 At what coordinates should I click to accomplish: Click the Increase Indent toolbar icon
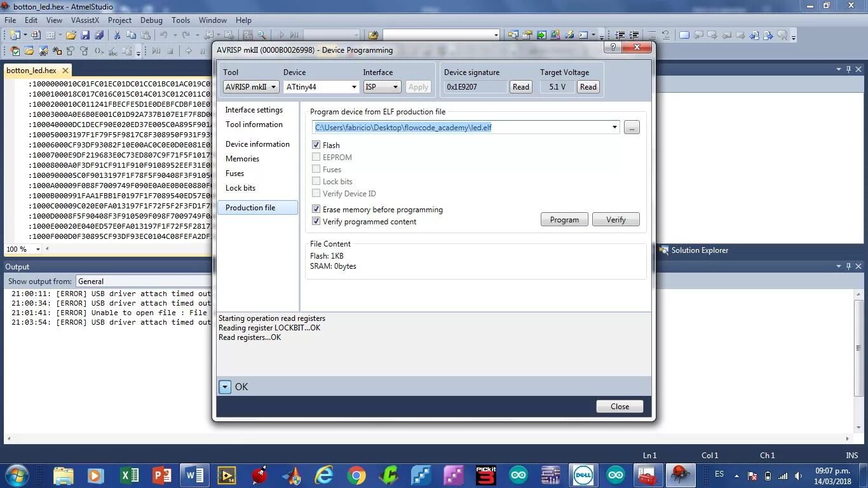[634, 35]
